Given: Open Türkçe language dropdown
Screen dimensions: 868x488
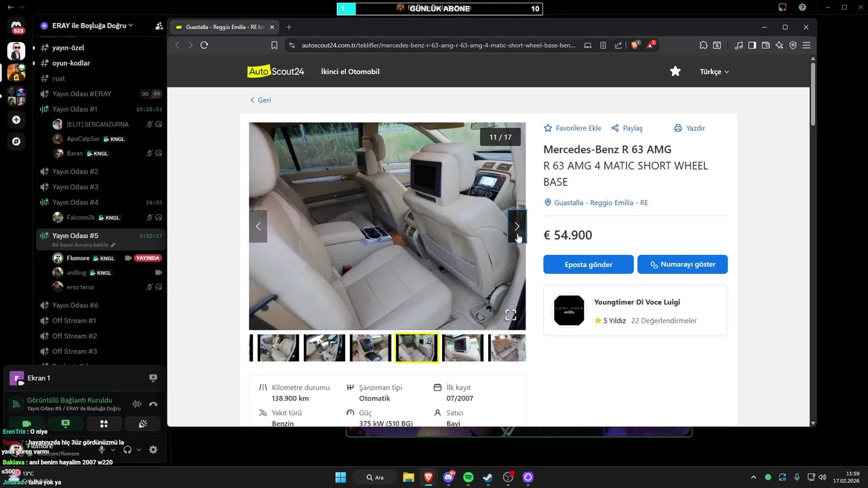Looking at the screenshot, I should pos(714,72).
